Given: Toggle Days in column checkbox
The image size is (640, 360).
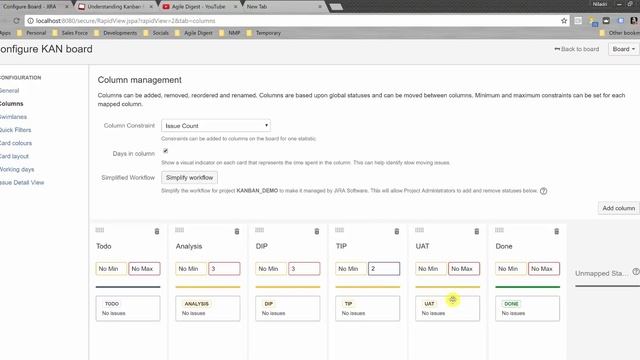Looking at the screenshot, I should pos(166,151).
